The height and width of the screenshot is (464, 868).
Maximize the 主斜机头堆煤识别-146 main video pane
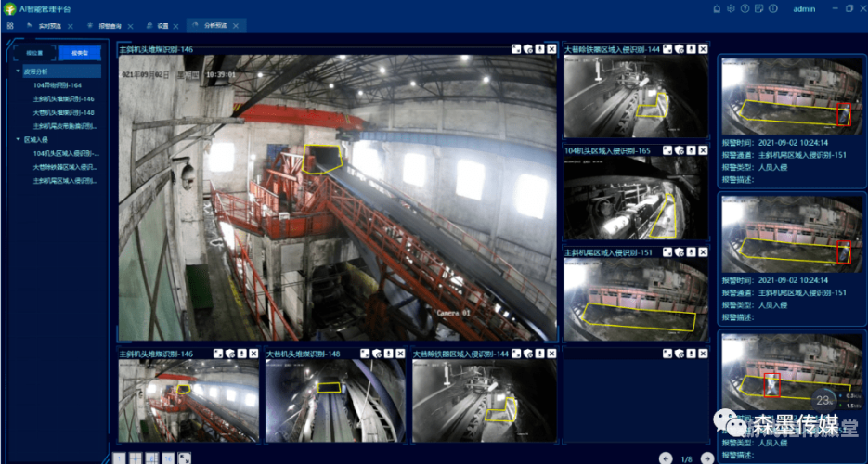pyautogui.click(x=516, y=48)
